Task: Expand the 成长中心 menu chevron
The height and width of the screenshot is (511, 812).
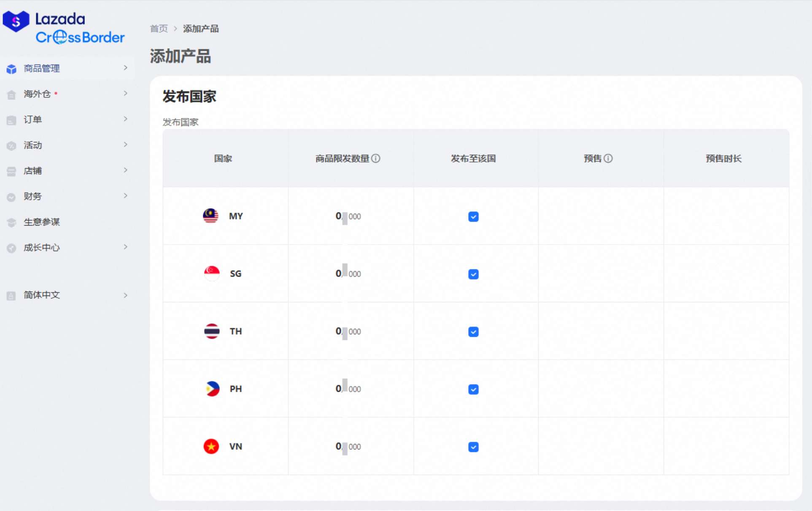Action: (x=125, y=247)
